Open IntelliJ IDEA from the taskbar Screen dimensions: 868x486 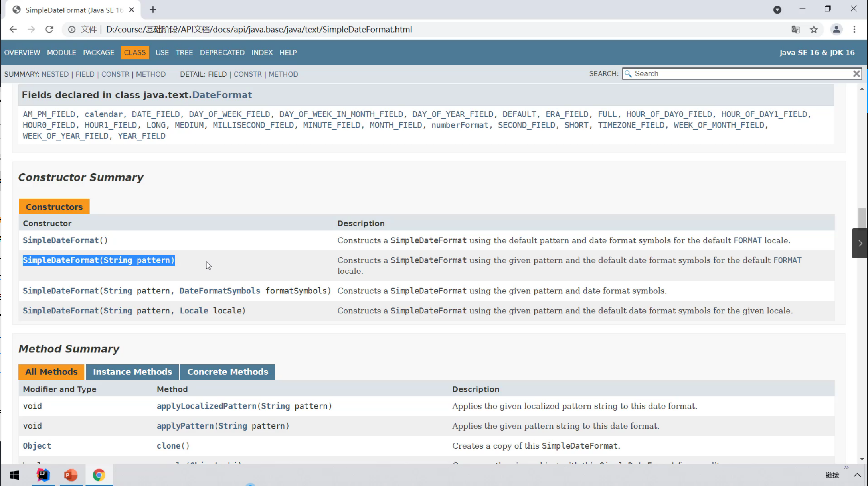43,475
